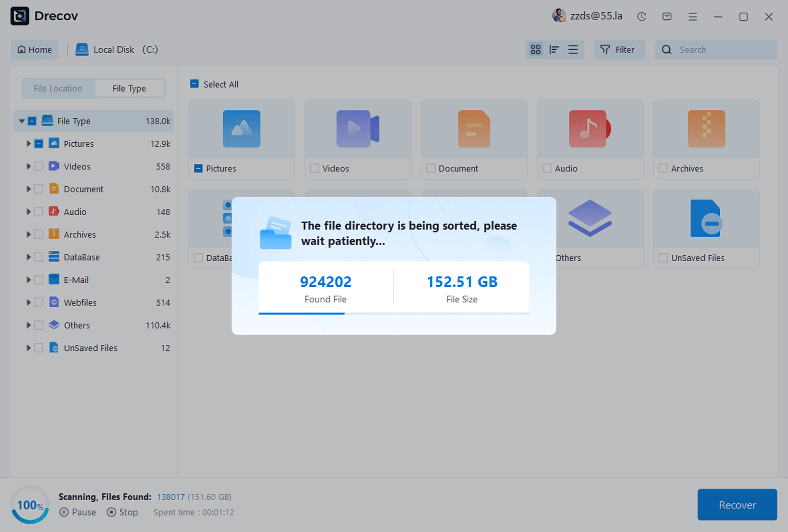Screen dimensions: 788x532
Task: Switch to grid thumbnail view icon
Action: coord(536,49)
